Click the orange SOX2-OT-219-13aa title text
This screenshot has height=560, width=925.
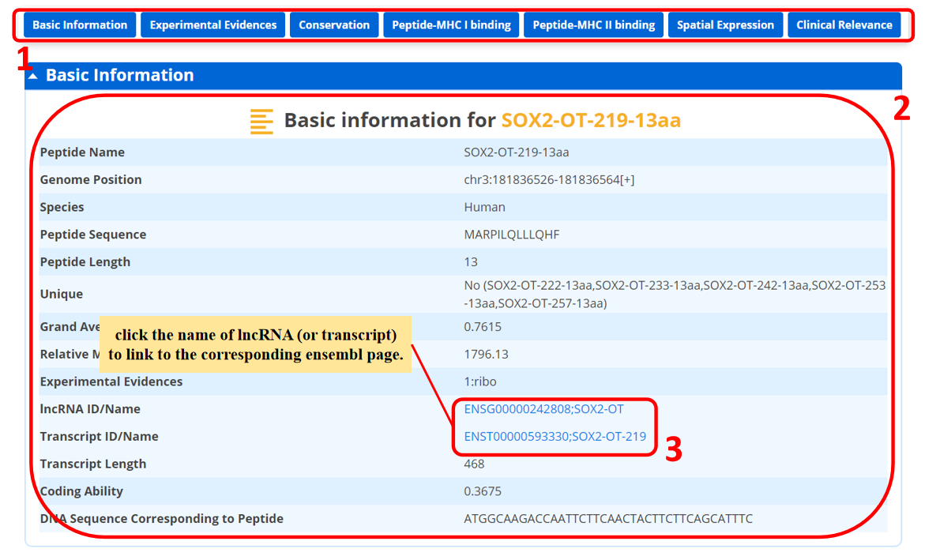coord(591,121)
